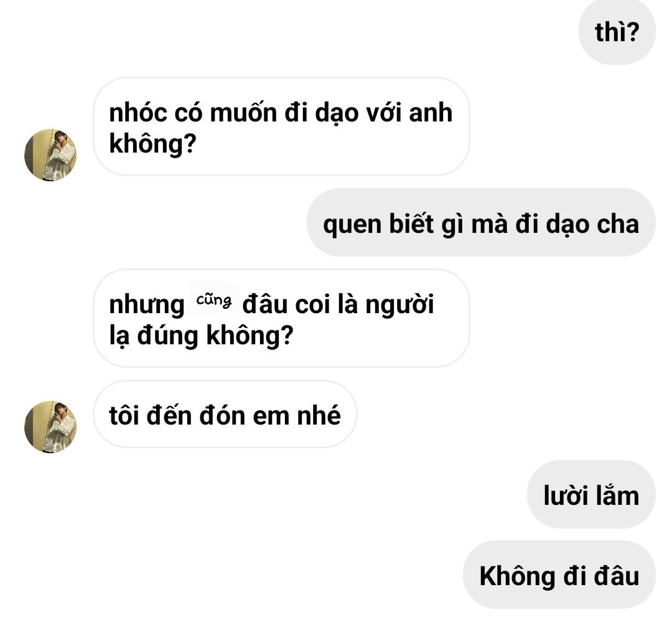The width and height of the screenshot is (672, 620).
Task: Tap the handwritten "cũng" inline sticker
Action: pyautogui.click(x=213, y=299)
